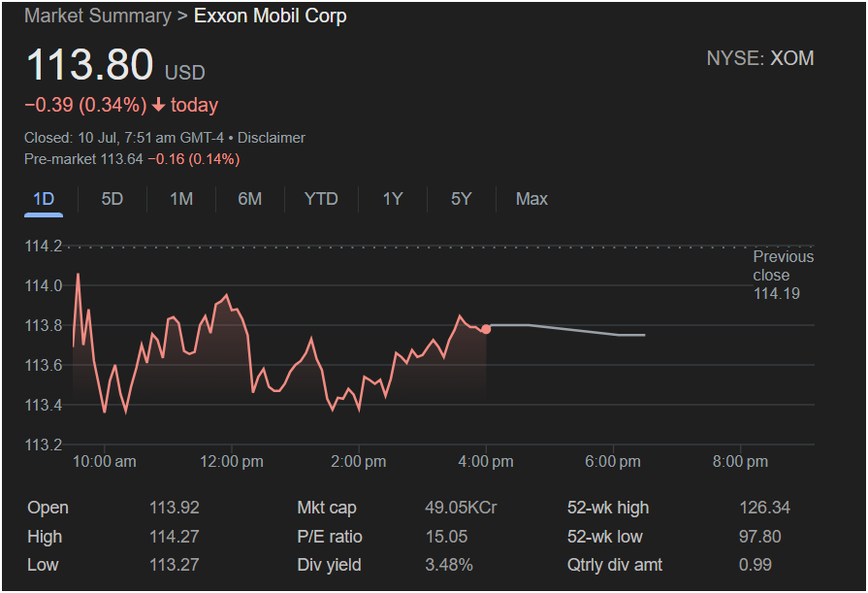Click the 8:00 pm axis label
Viewport: 868px width, 593px height.
[740, 461]
